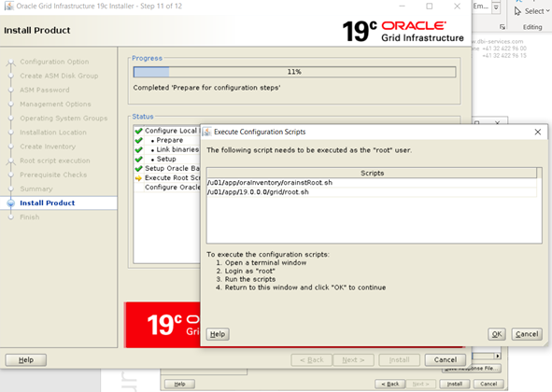
Task: Click green checkmark beside Configure Local
Action: [x=139, y=131]
